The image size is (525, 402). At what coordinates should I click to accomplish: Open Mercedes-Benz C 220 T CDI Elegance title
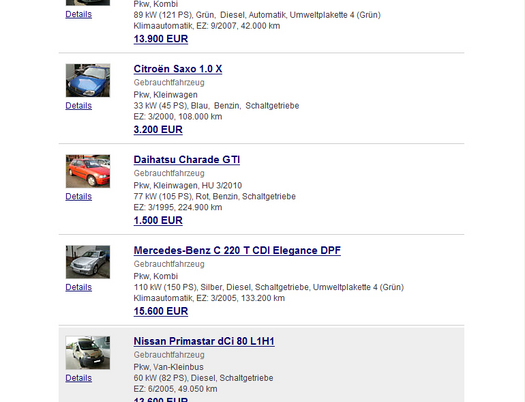(237, 250)
